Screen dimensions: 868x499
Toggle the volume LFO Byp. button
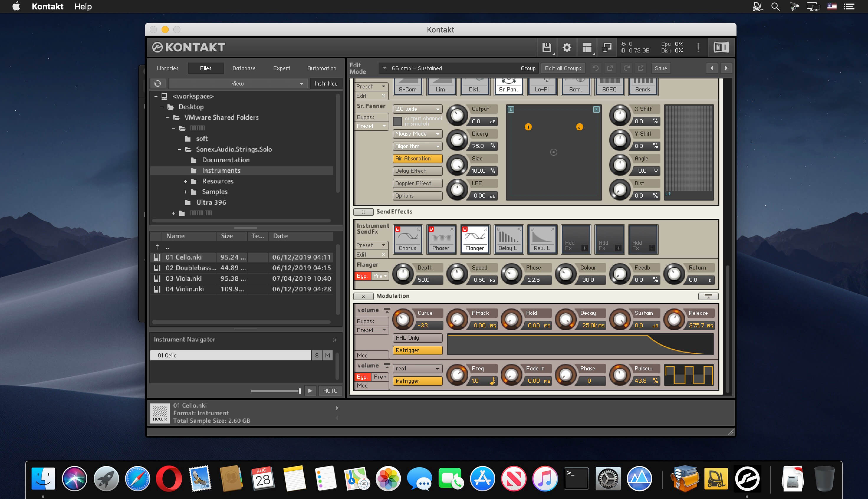click(362, 377)
